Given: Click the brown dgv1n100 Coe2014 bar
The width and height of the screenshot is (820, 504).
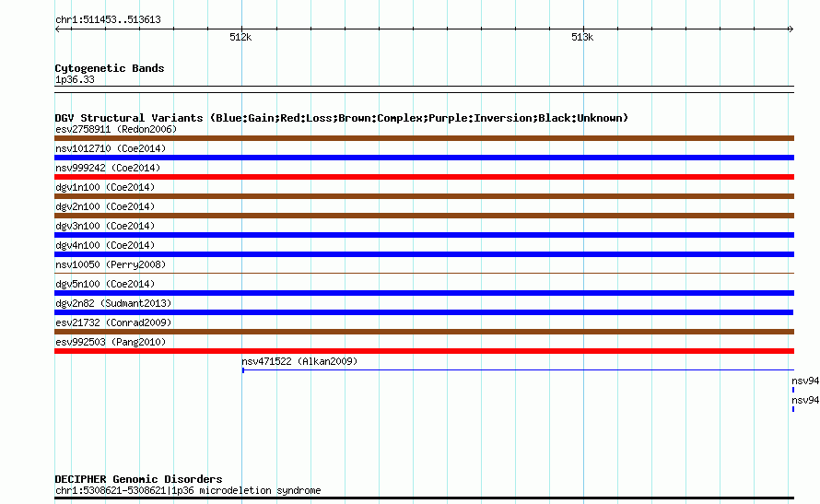Looking at the screenshot, I should click(424, 196).
